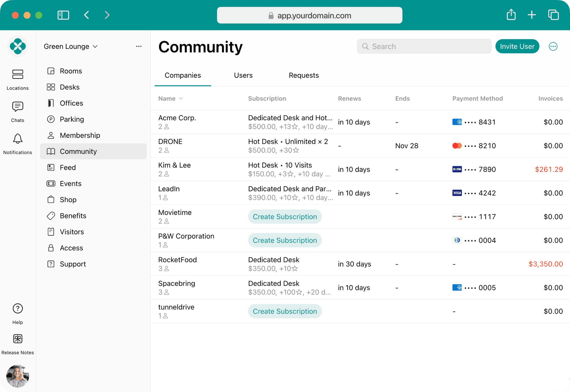Open Visitors in the sidebar
This screenshot has width=570, height=392.
[x=93, y=232]
